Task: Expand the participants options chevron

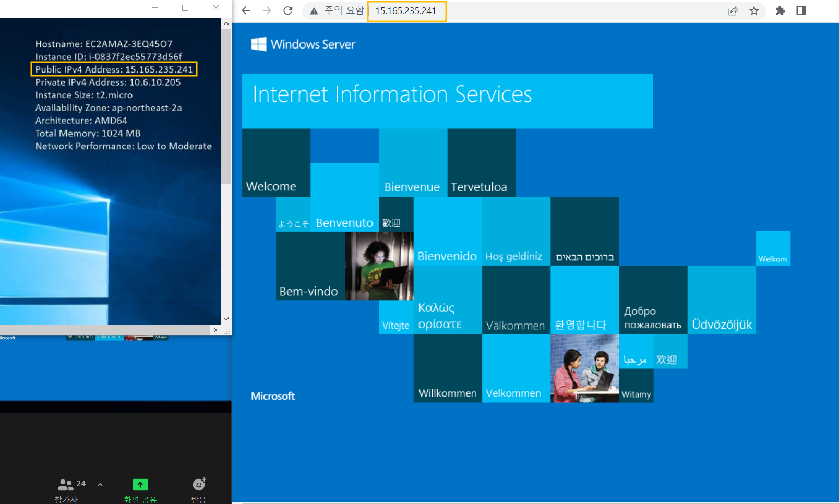Action: click(x=100, y=485)
